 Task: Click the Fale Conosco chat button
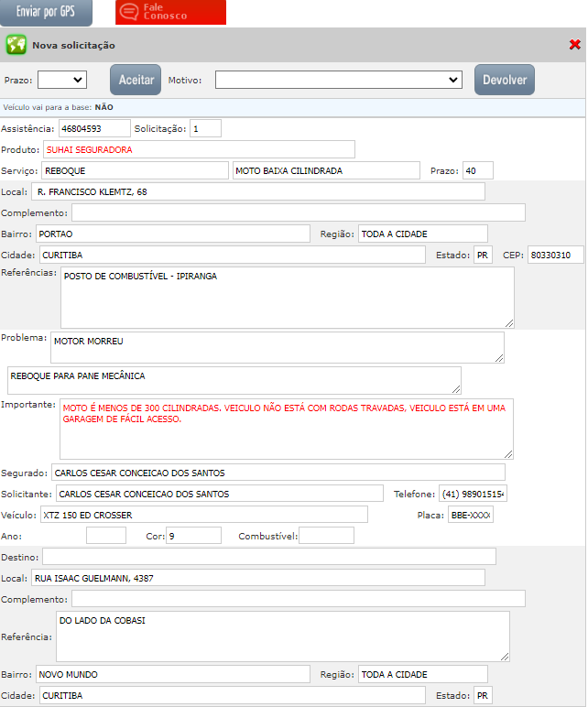[x=170, y=12]
